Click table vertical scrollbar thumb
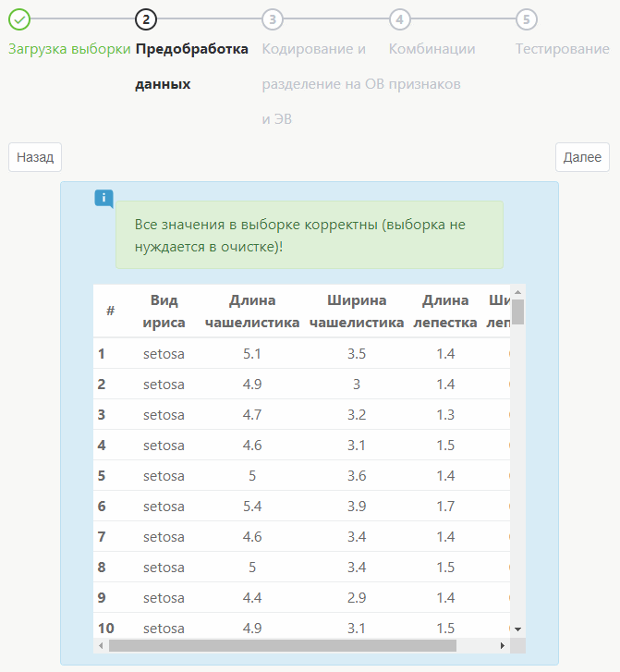The image size is (620, 672). (517, 312)
